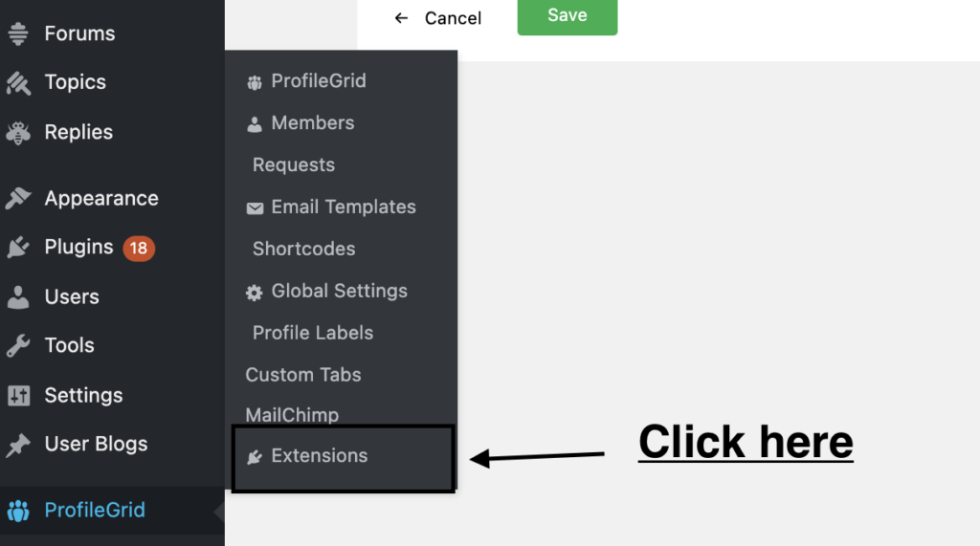Open Global Settings submenu item
Screen dimensions: 980x546
click(339, 292)
